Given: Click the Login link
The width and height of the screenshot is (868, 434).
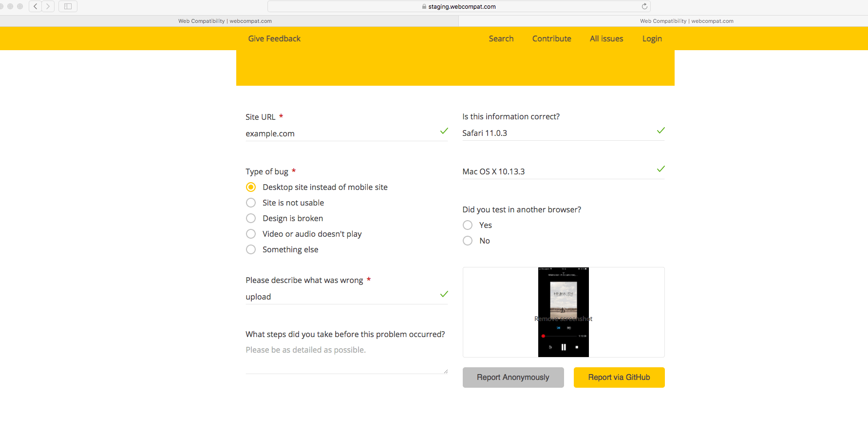Looking at the screenshot, I should point(652,38).
